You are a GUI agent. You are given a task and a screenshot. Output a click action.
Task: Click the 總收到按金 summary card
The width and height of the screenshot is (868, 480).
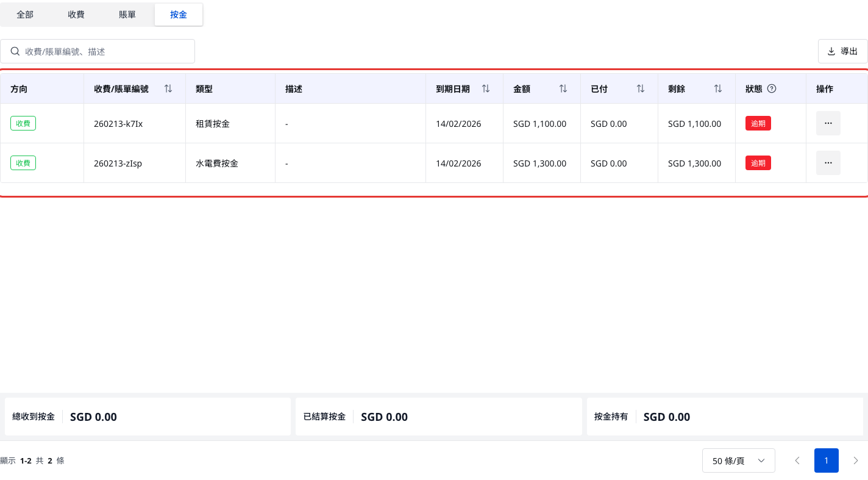(148, 417)
